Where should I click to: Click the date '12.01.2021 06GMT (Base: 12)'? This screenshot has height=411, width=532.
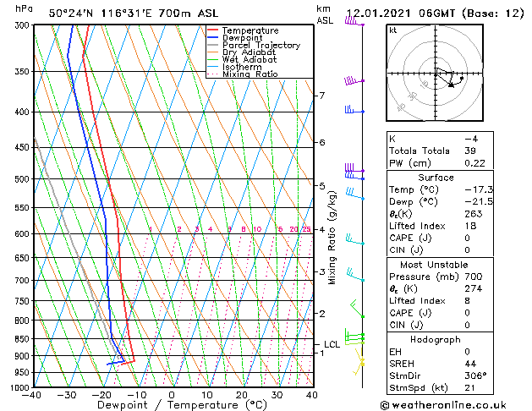(x=435, y=14)
